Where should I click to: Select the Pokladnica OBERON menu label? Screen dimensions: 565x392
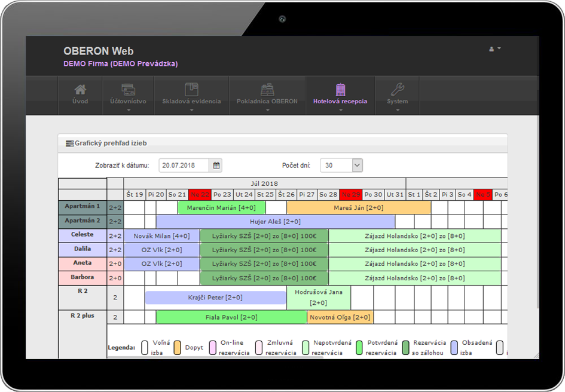click(267, 101)
